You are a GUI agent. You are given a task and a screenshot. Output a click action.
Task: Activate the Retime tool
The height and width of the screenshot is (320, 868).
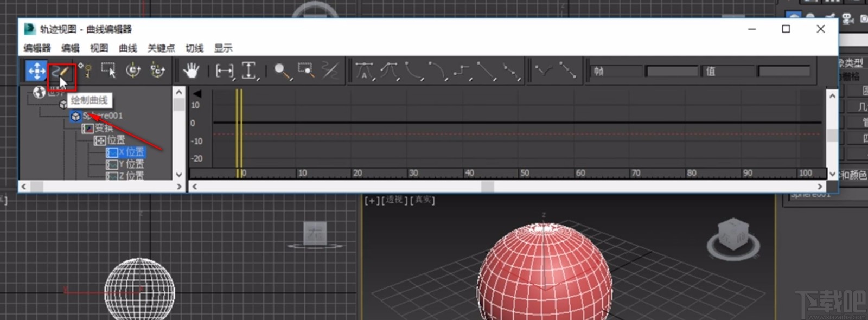pyautogui.click(x=133, y=71)
